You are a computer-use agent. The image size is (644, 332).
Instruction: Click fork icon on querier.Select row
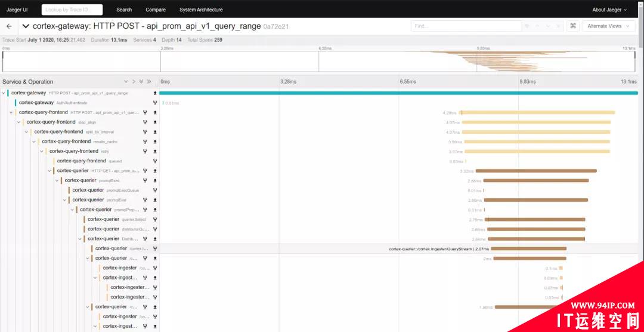point(155,219)
